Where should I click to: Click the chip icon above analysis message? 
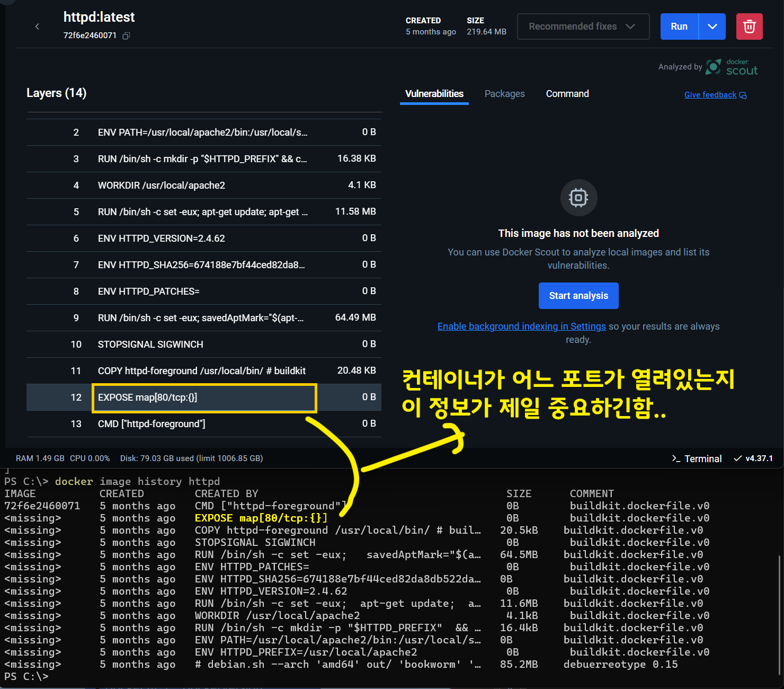coord(578,198)
